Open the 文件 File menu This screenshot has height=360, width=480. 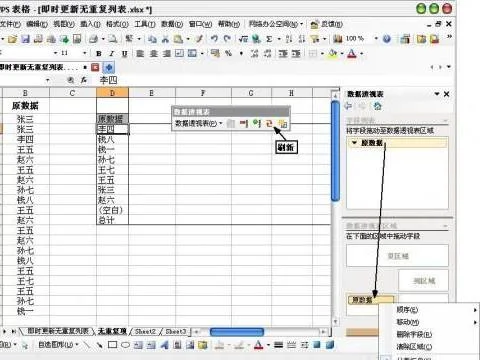[10, 24]
